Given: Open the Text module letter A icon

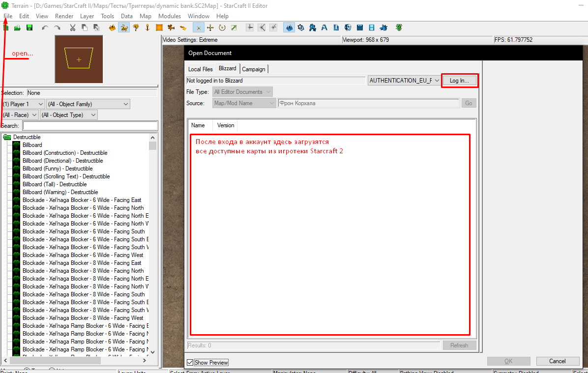Looking at the screenshot, I should pyautogui.click(x=324, y=28).
